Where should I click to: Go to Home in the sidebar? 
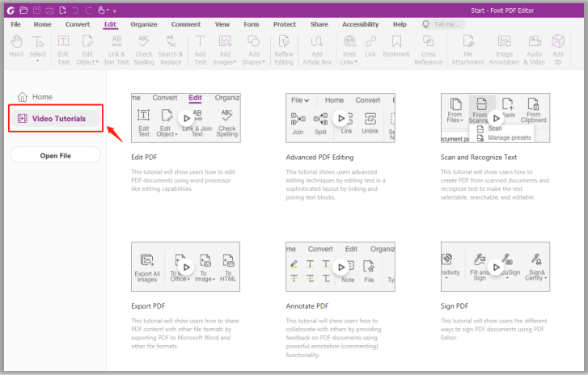tap(35, 97)
